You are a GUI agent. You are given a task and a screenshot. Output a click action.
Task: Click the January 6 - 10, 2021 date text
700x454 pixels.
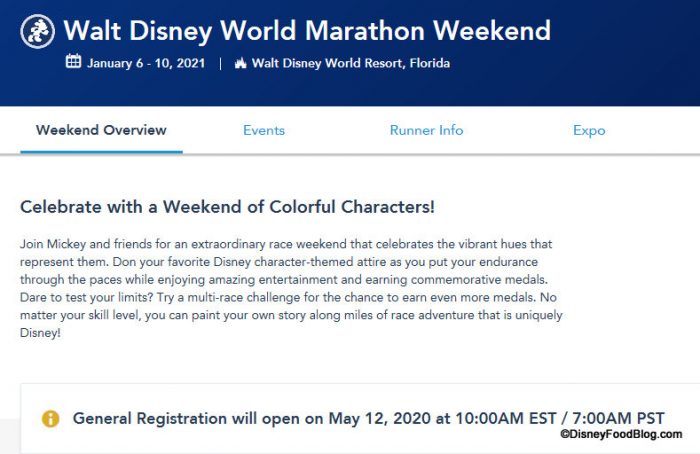point(148,63)
